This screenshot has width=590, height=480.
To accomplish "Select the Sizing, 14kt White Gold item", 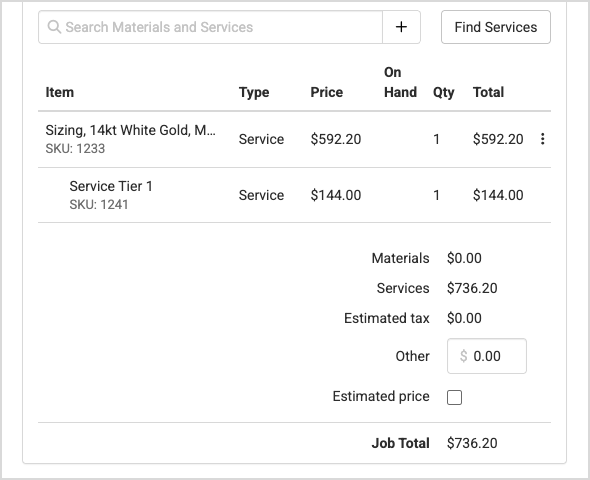I will [x=131, y=130].
